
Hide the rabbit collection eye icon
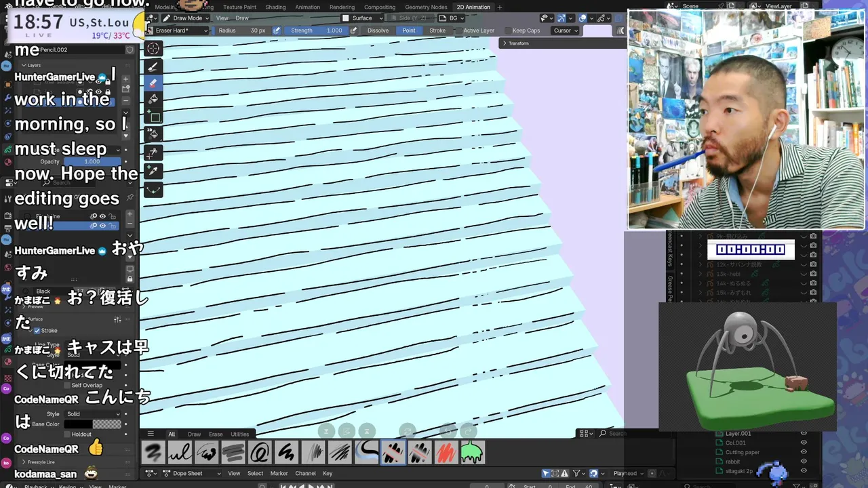804,462
